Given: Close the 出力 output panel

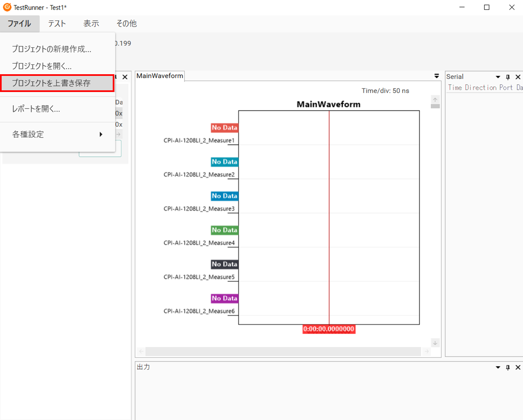Looking at the screenshot, I should 518,367.
